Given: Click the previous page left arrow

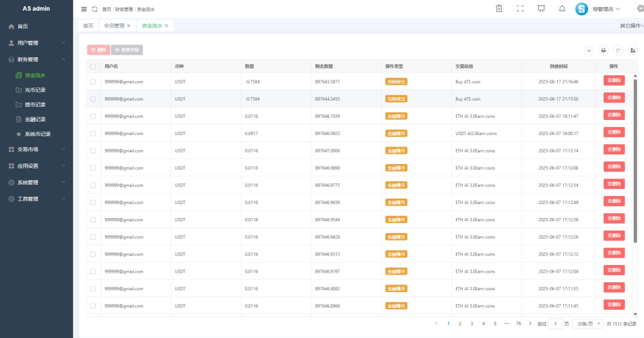Looking at the screenshot, I should [x=436, y=324].
